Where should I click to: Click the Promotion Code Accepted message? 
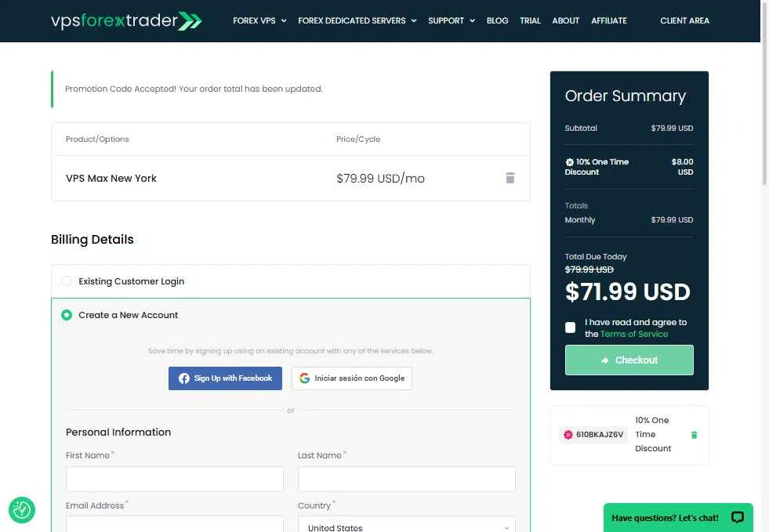(194, 89)
